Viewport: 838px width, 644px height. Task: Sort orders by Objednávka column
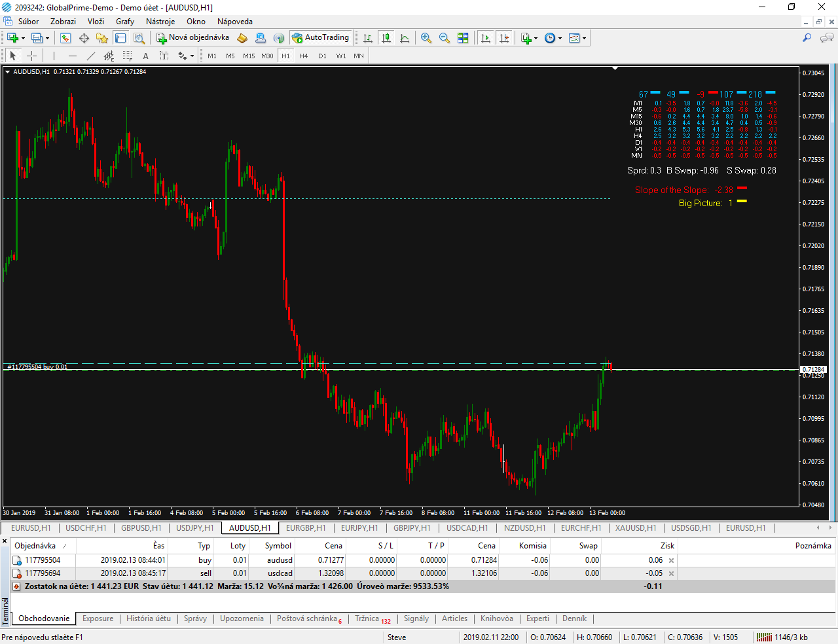point(43,546)
